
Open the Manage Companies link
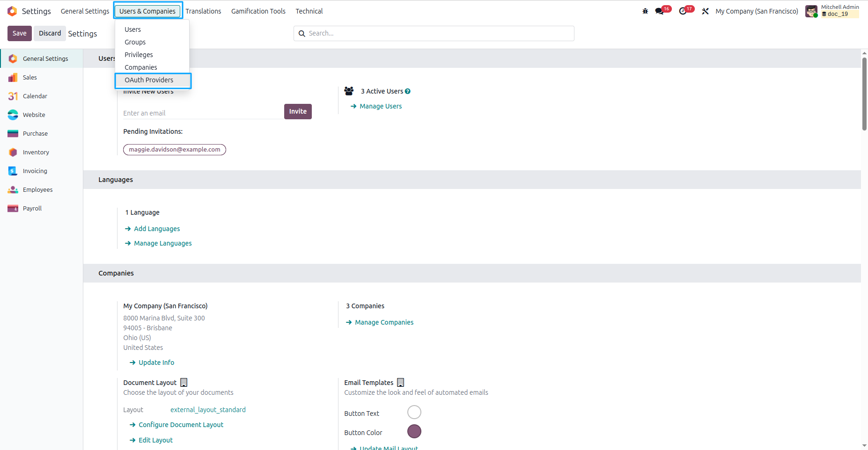coord(384,322)
